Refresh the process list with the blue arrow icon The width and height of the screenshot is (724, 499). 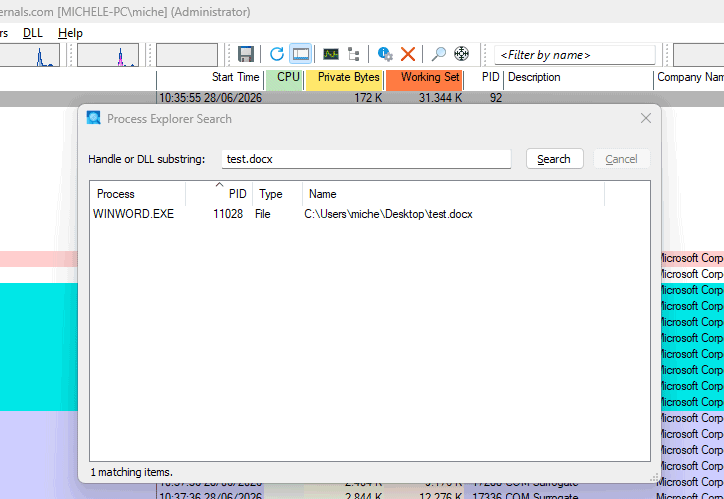277,54
